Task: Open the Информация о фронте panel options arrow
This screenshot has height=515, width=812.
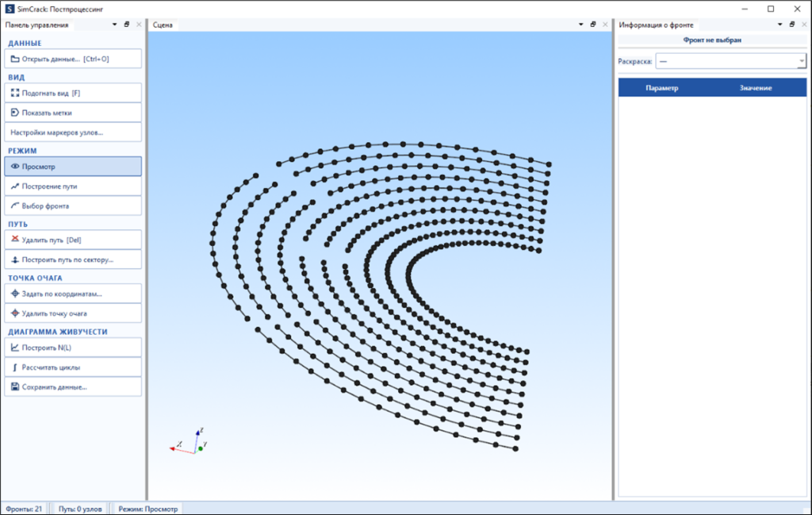Action: click(x=779, y=25)
